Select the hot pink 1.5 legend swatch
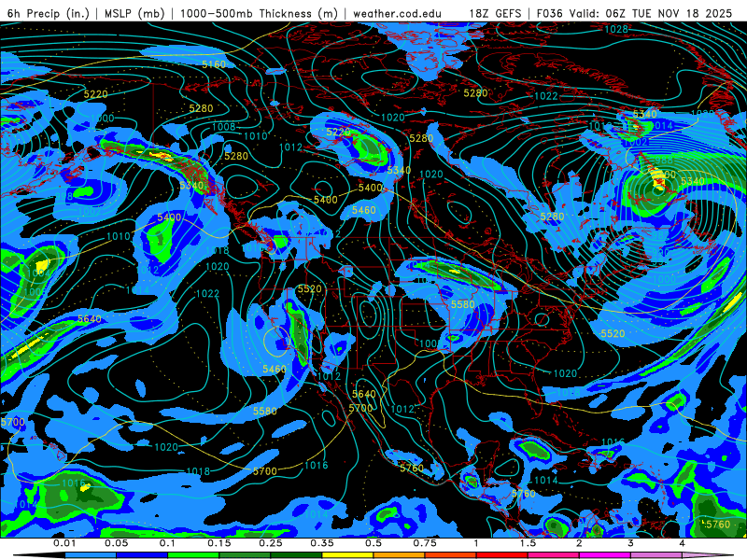Viewport: 747px width, 560px height. 554,555
